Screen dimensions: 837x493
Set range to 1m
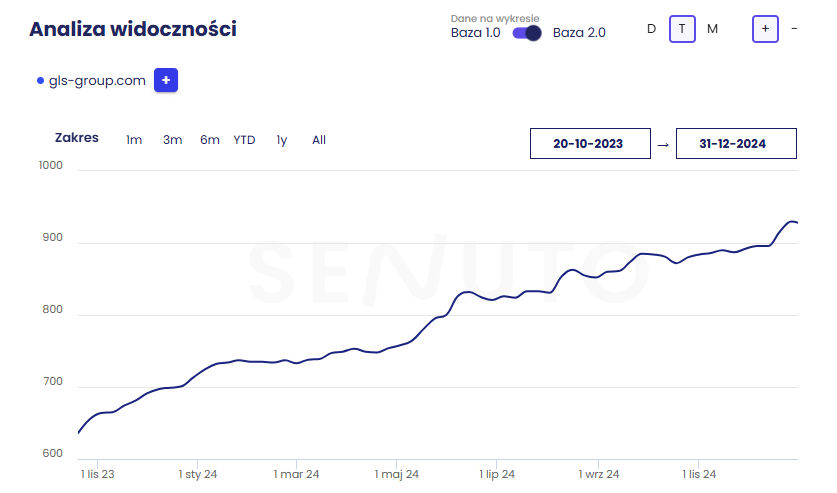(134, 140)
